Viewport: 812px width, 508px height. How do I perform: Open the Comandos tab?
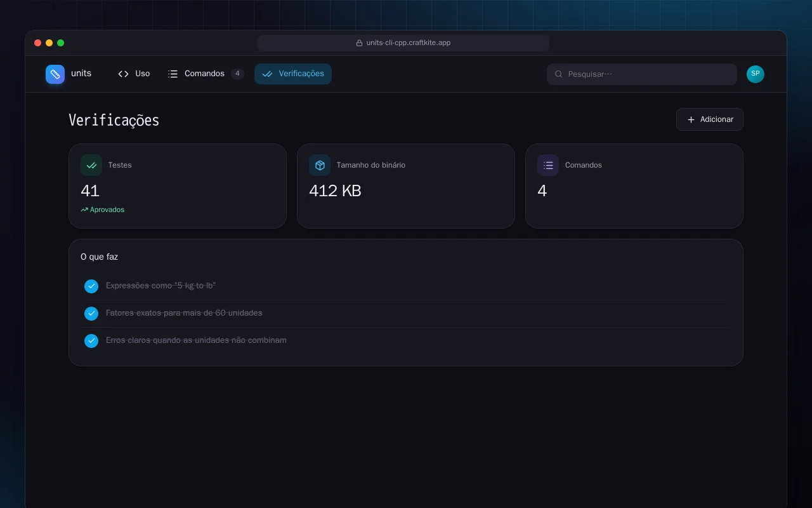206,74
